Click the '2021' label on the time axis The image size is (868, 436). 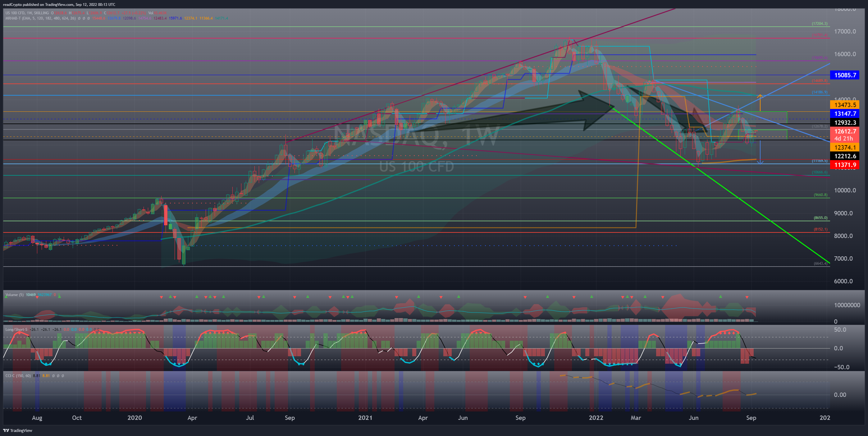[x=365, y=418]
